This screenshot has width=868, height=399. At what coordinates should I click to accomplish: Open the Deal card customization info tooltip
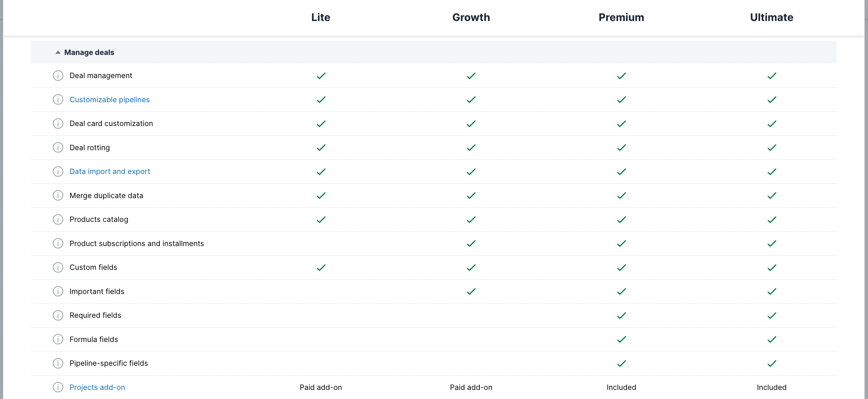58,123
